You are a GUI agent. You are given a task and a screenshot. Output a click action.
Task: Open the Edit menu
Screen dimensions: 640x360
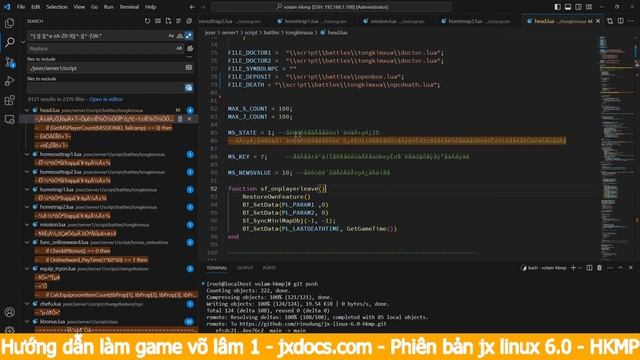pos(36,7)
